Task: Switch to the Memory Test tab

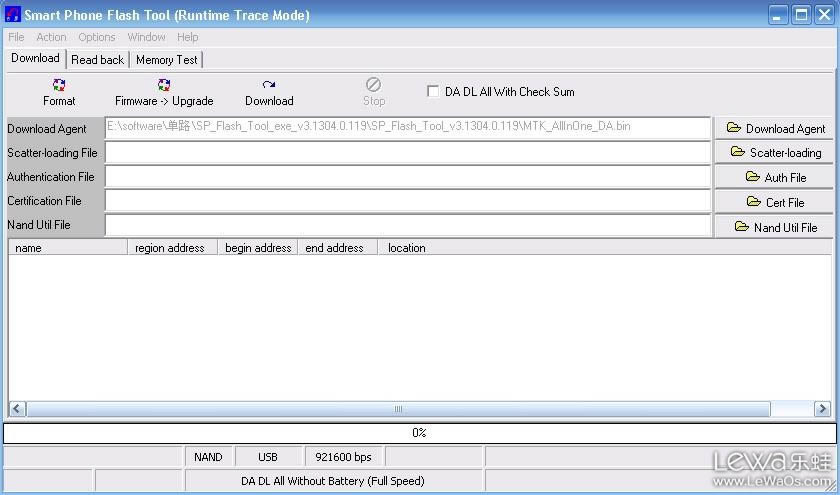Action: tap(167, 60)
